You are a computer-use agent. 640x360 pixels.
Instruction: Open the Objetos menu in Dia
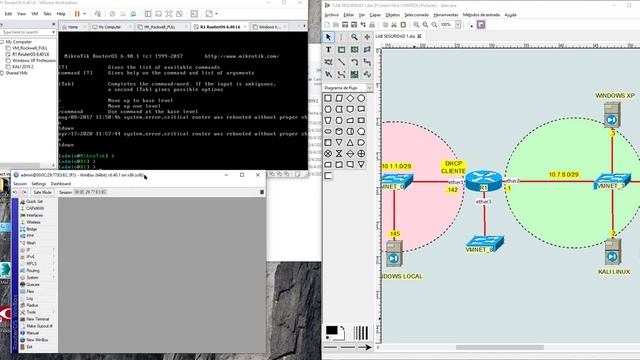click(393, 15)
